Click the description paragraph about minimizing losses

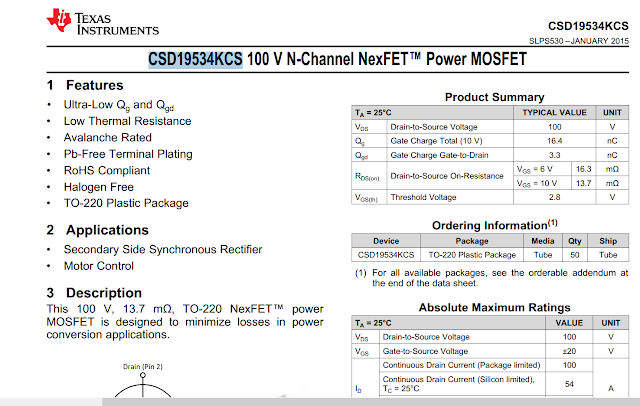coord(185,322)
